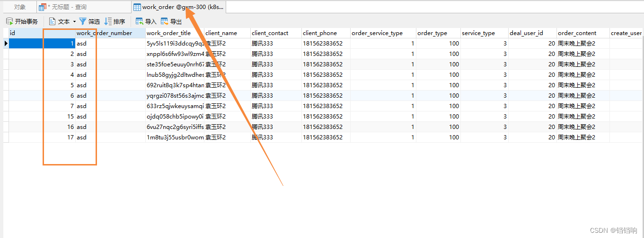Click title cell starting with 692ruit8q3k7sp4htan

[x=175, y=85]
